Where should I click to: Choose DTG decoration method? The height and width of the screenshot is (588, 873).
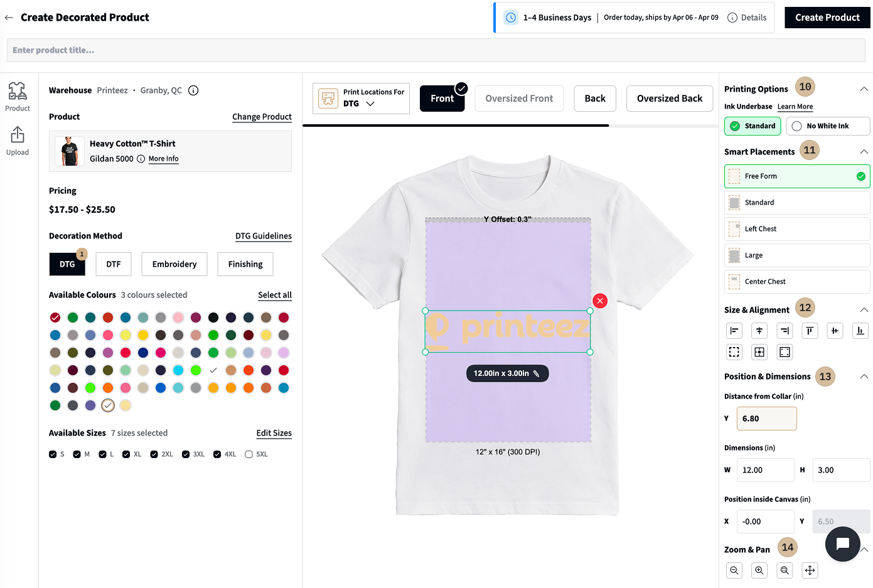[67, 264]
